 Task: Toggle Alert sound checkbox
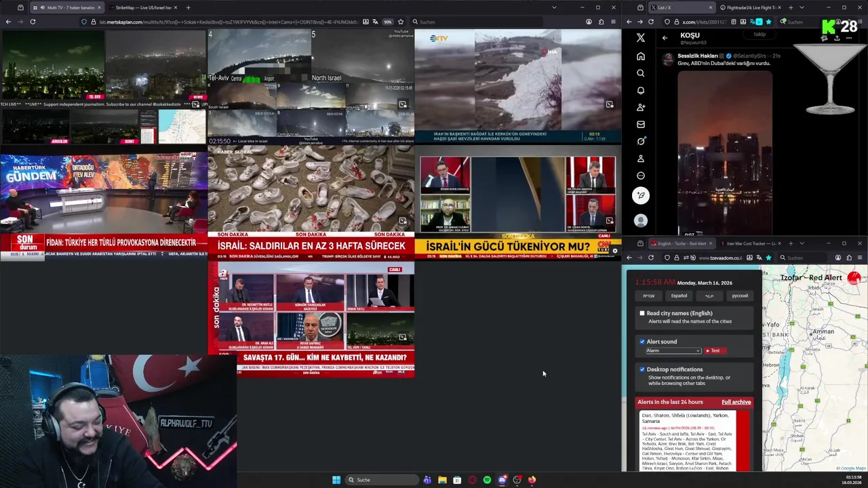tap(642, 342)
